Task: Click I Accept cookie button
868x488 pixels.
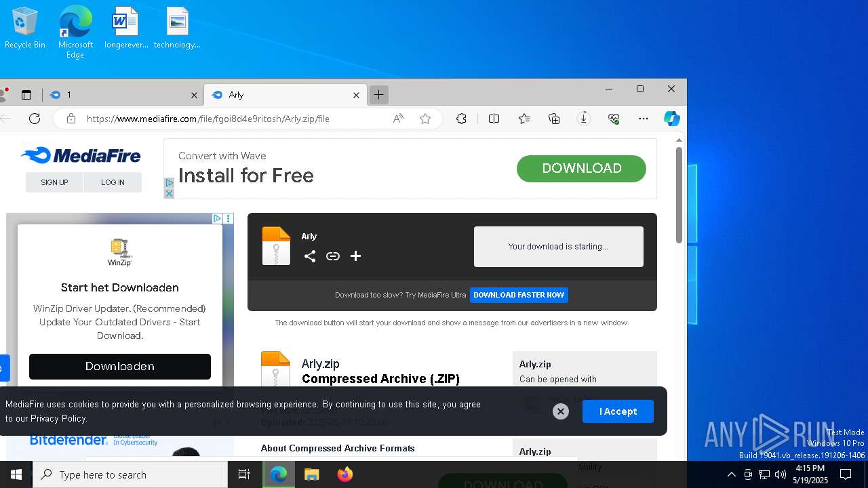Action: (618, 411)
